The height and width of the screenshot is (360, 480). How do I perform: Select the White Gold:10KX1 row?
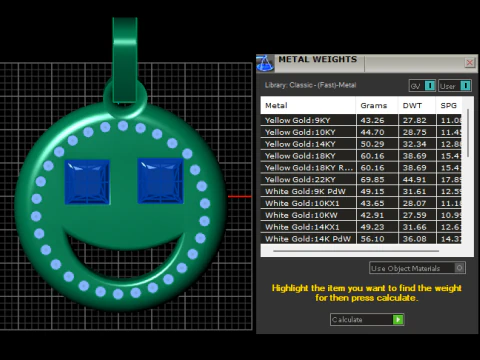click(x=361, y=203)
